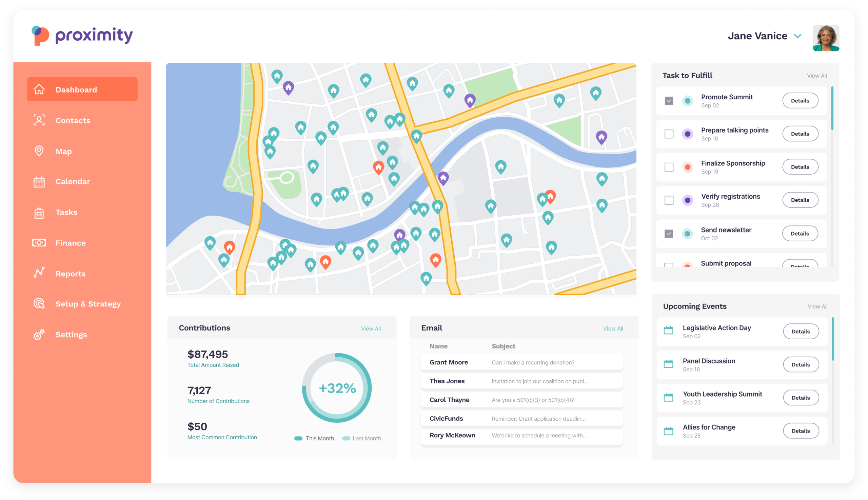The image size is (868, 500).
Task: Open the Reports graph icon
Action: (x=39, y=273)
